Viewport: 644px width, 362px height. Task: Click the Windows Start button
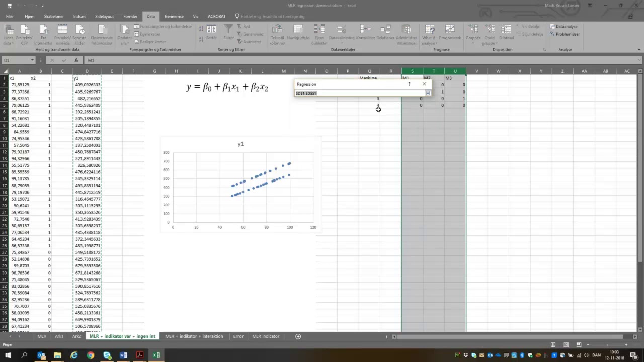8,355
